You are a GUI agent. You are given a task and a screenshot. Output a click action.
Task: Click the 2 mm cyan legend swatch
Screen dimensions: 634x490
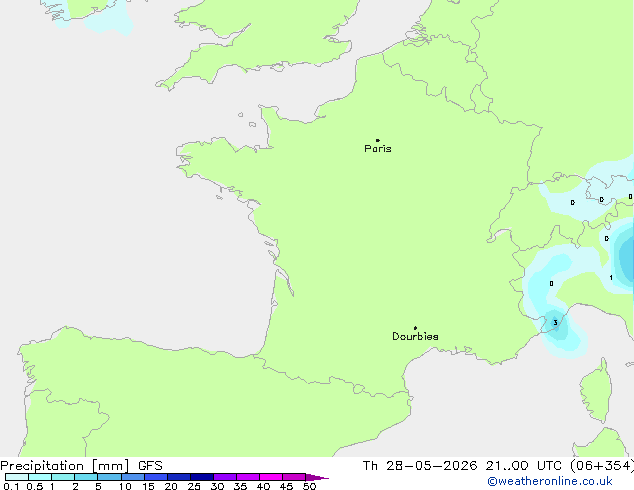point(86,477)
